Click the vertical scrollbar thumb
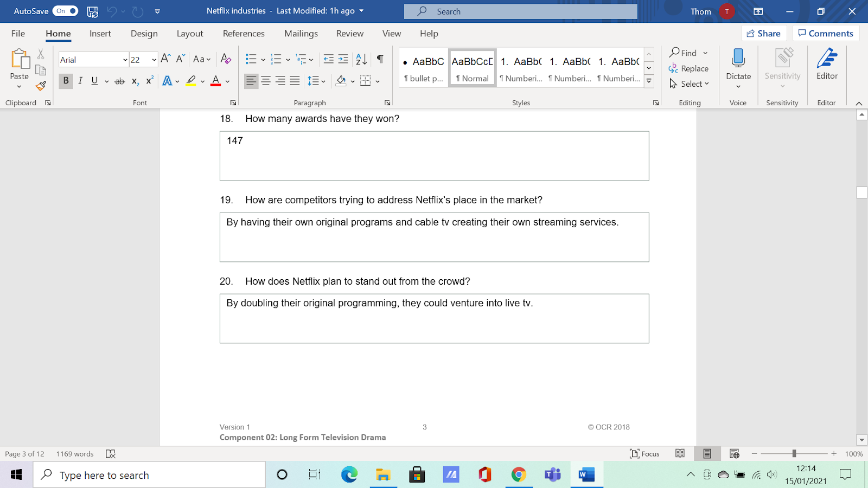This screenshot has height=488, width=868. coord(861,192)
